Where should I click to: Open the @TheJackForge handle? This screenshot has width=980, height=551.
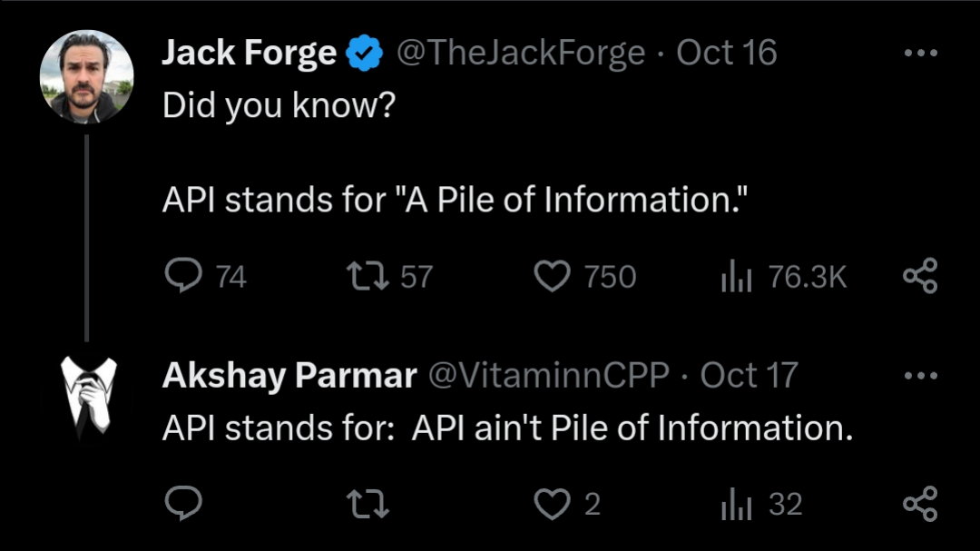pyautogui.click(x=521, y=54)
